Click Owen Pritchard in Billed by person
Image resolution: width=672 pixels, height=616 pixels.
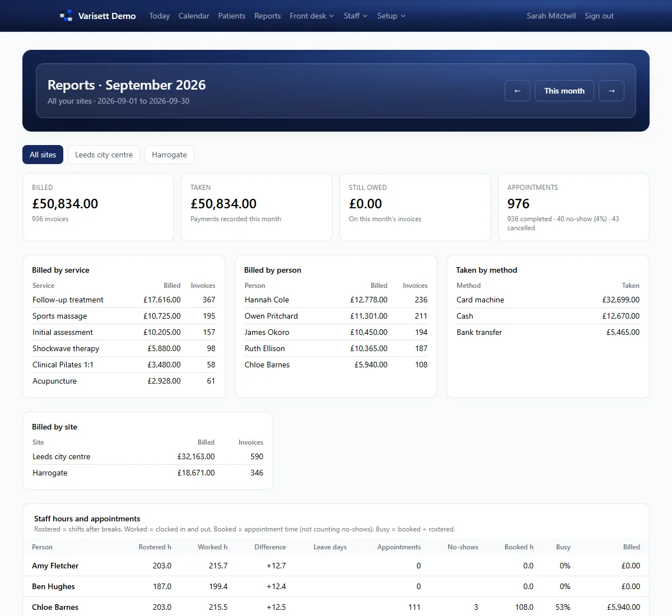pos(271,316)
